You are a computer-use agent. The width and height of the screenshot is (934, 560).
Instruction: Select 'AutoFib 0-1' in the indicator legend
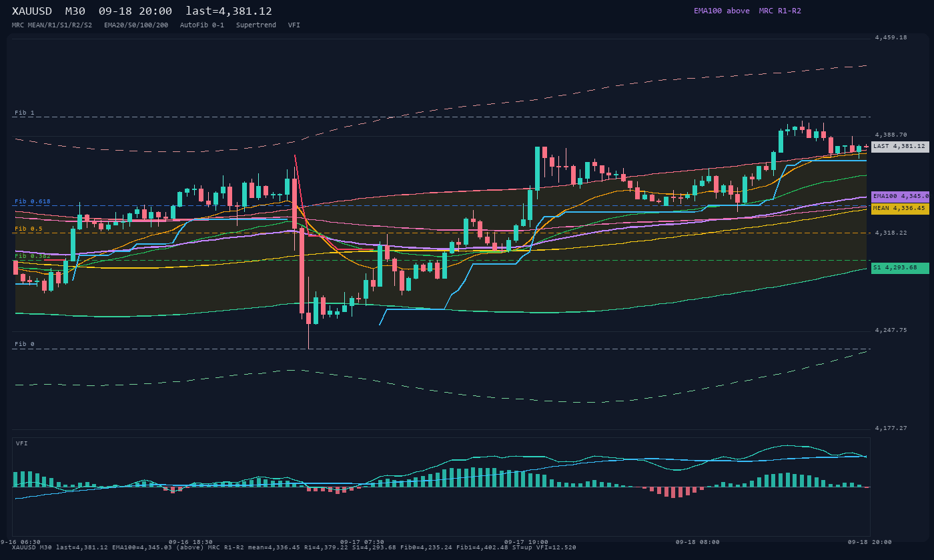tap(202, 25)
